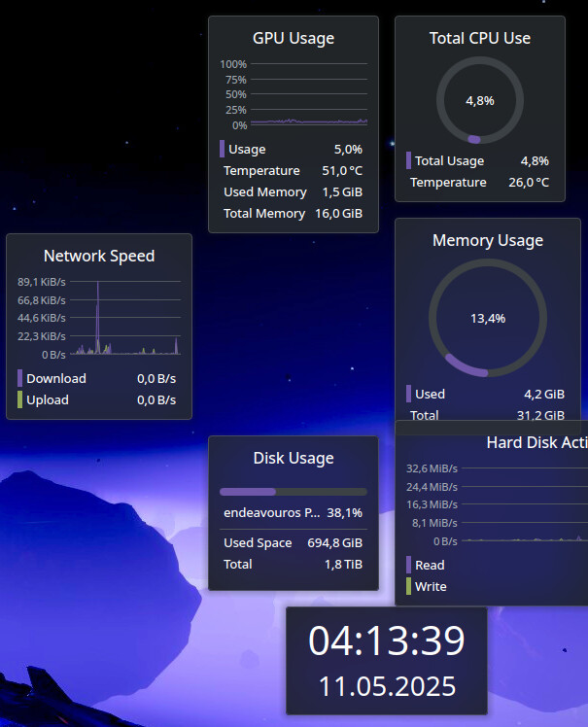The height and width of the screenshot is (727, 588).
Task: Click the Network Speed widget title
Action: point(99,257)
